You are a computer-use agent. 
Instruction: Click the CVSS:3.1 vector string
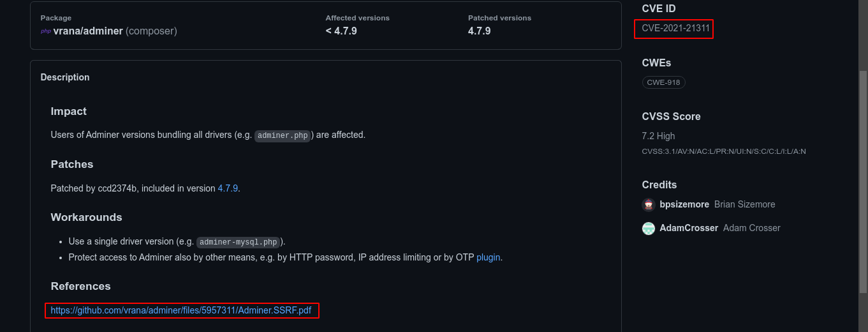(x=724, y=151)
